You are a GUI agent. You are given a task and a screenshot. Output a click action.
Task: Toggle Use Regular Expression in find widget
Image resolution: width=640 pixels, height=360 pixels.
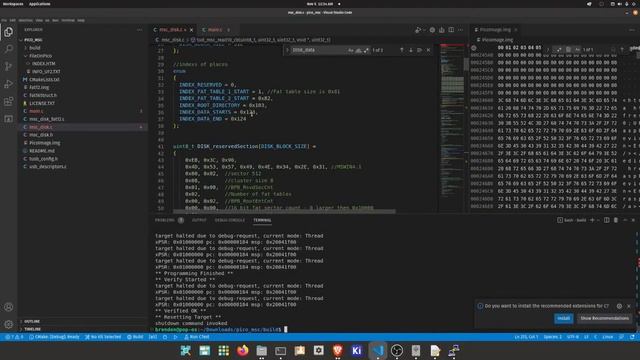click(x=366, y=50)
